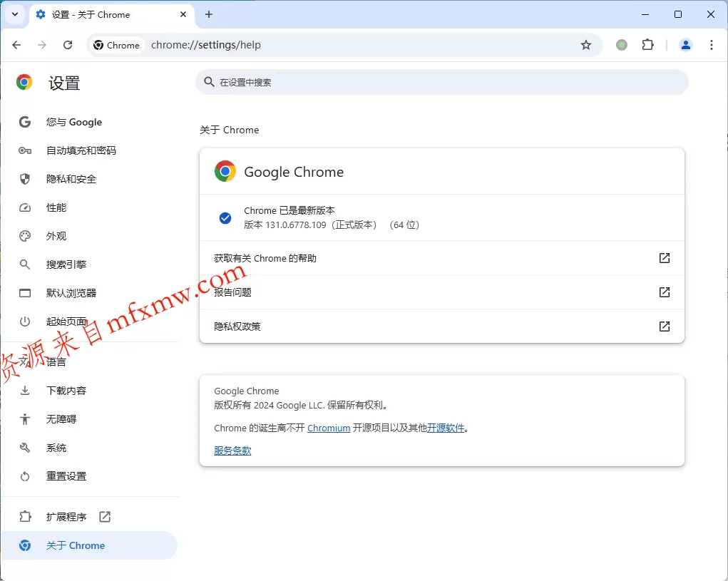This screenshot has height=581, width=728.
Task: Open a new tab with plus button
Action: [x=209, y=14]
